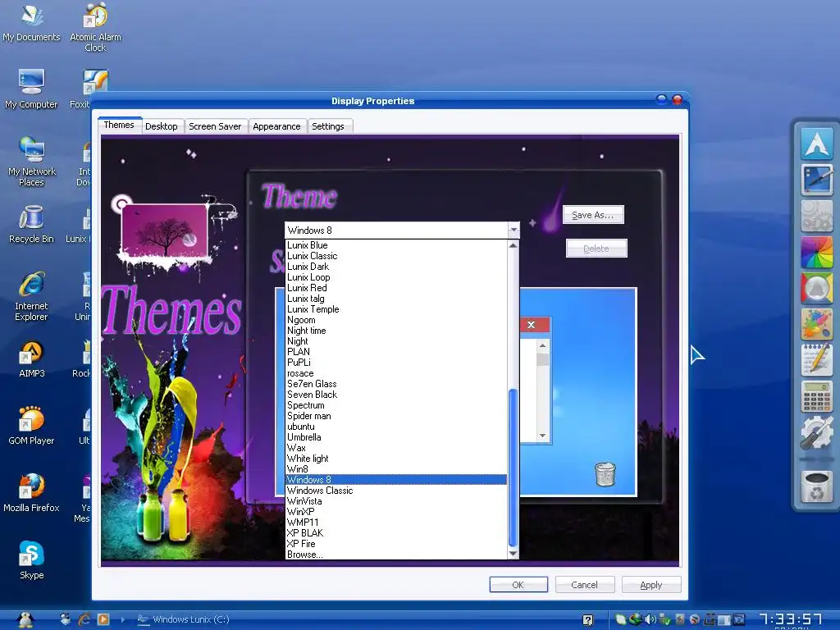Select the Lunix Classic theme

pos(396,256)
